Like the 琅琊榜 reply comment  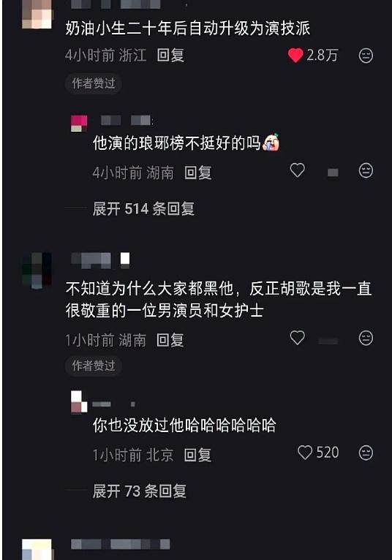point(298,170)
